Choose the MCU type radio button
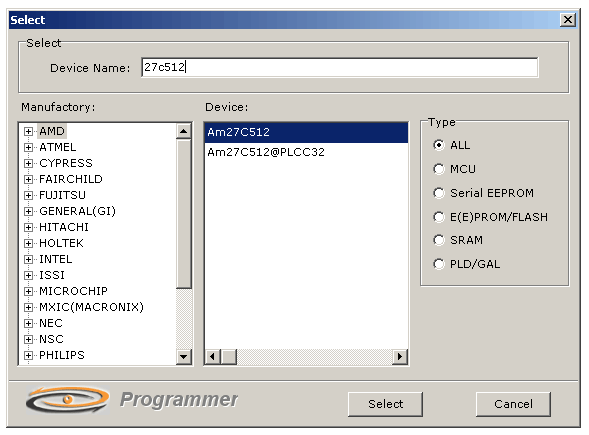 pos(438,169)
